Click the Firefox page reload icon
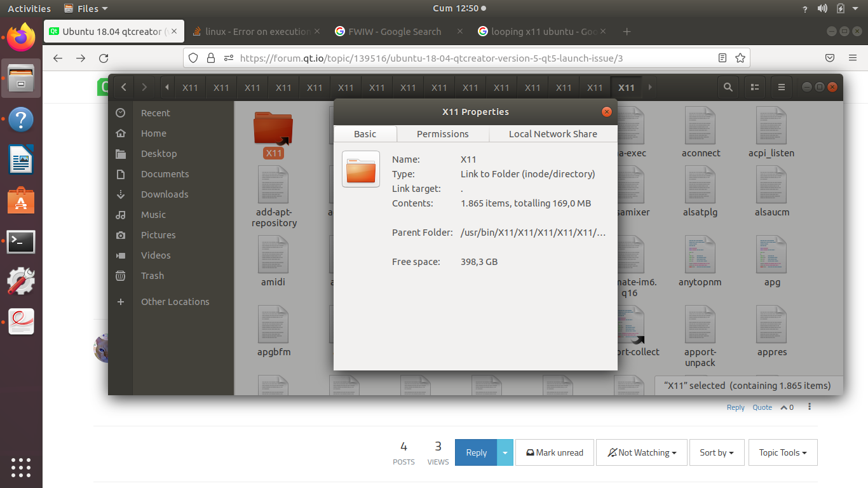The image size is (868, 488). (x=104, y=58)
